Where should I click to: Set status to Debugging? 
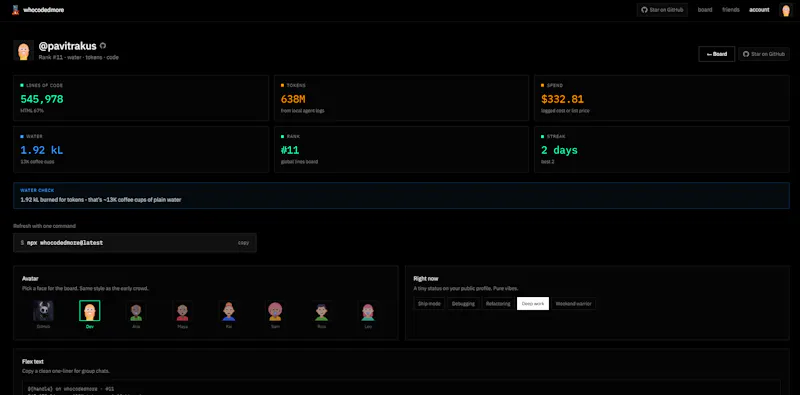464,304
